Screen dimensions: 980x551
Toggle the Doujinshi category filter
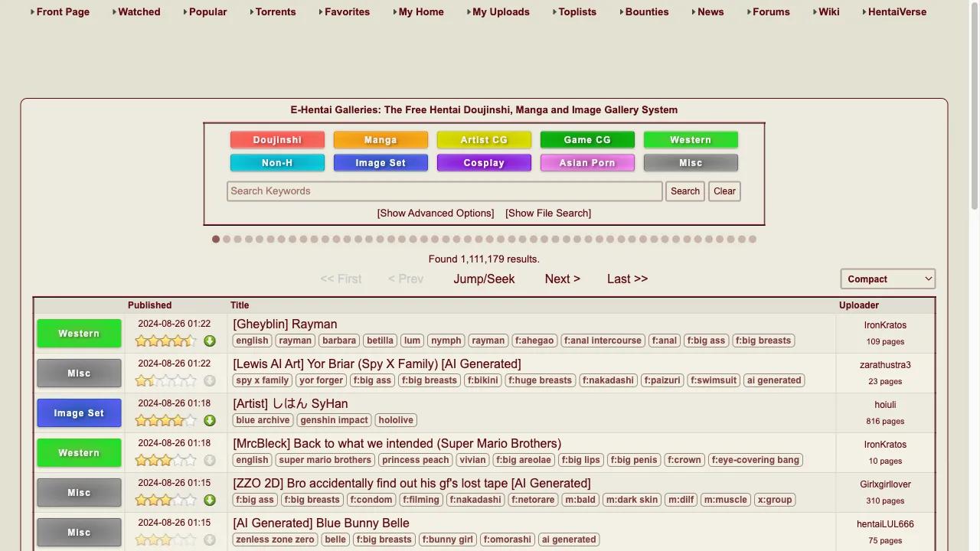(x=277, y=140)
